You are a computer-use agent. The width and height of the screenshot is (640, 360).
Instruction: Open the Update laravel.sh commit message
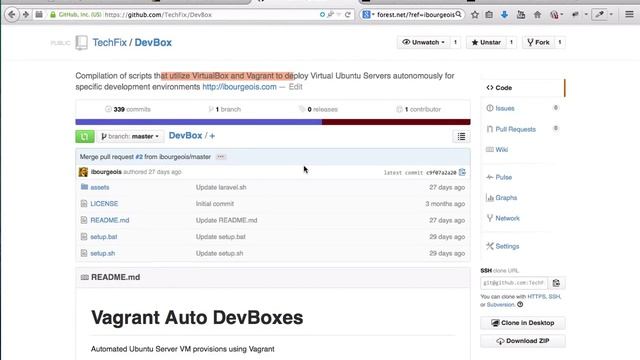pos(221,187)
